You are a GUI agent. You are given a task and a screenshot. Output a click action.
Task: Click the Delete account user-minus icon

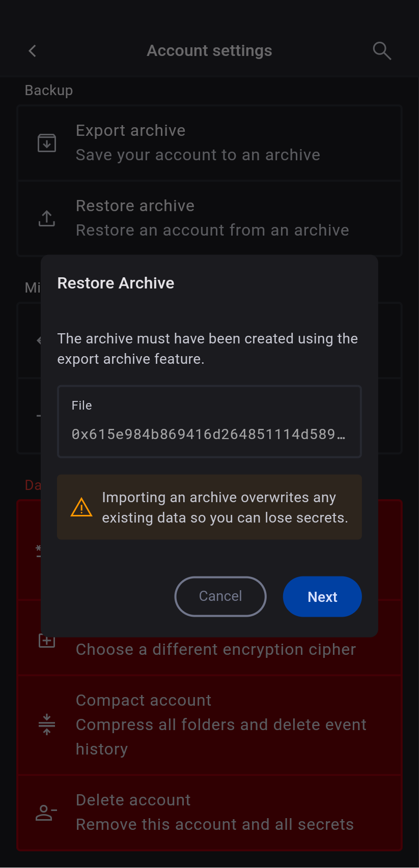46,813
